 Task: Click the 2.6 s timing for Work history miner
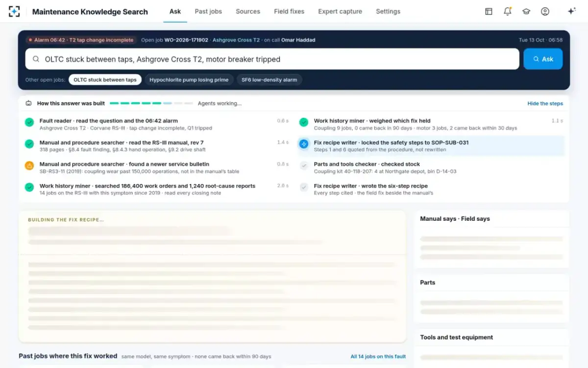283,185
